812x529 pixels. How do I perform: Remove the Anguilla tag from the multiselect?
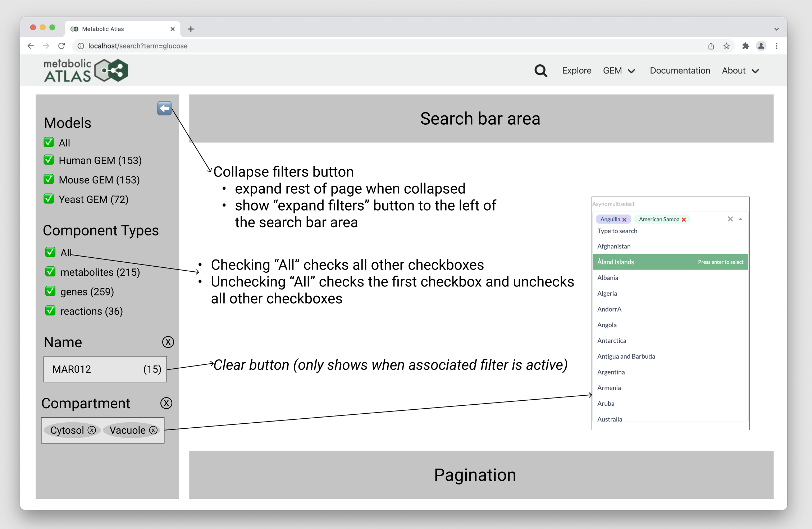point(625,219)
